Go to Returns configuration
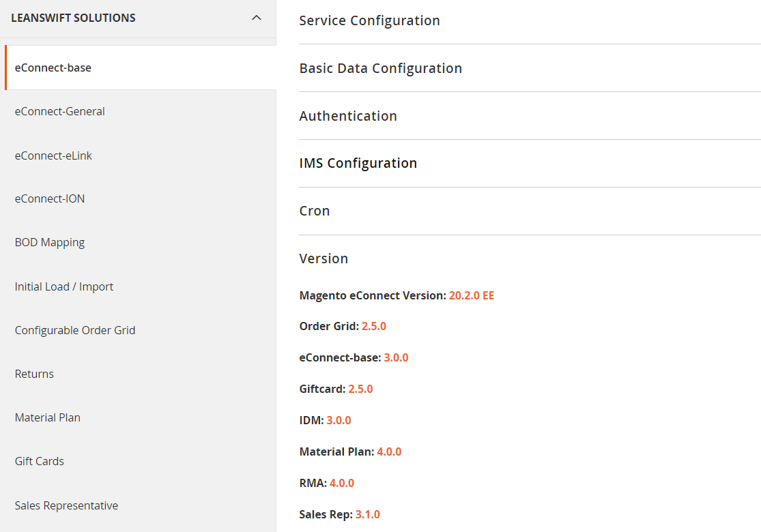The image size is (761, 532). (x=34, y=374)
